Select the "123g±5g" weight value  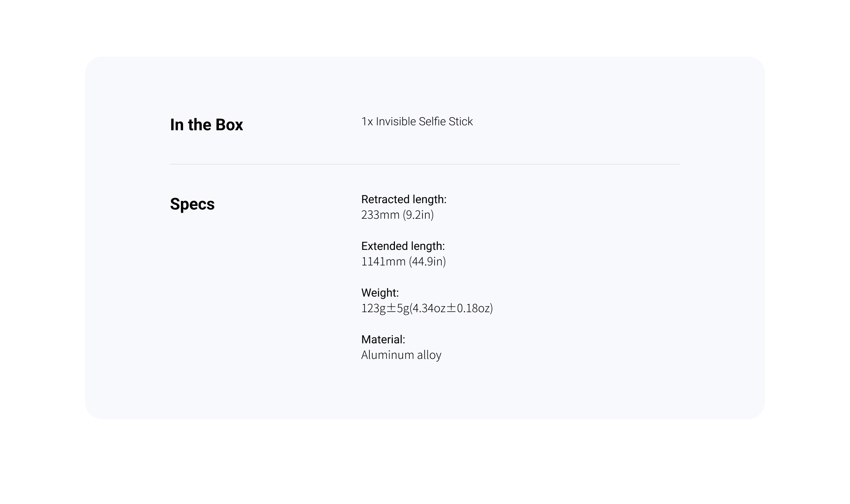385,309
